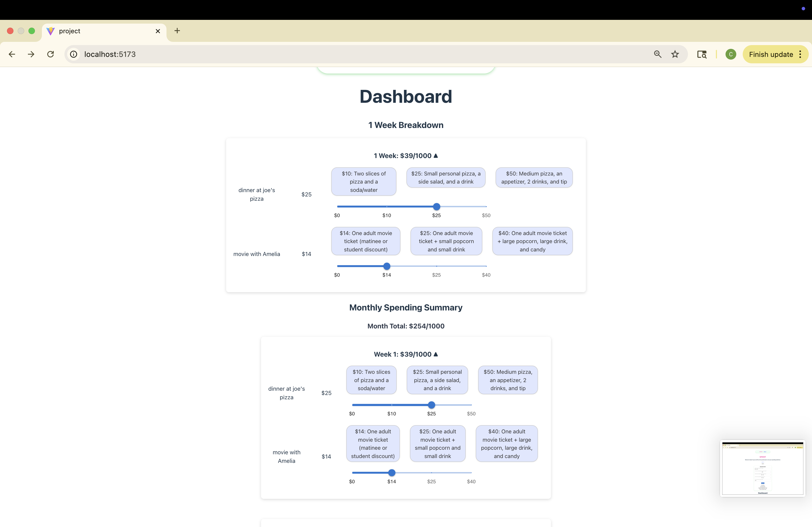Click movie with Amelia slider handle in Week 1
This screenshot has width=812, height=527.
coord(392,473)
